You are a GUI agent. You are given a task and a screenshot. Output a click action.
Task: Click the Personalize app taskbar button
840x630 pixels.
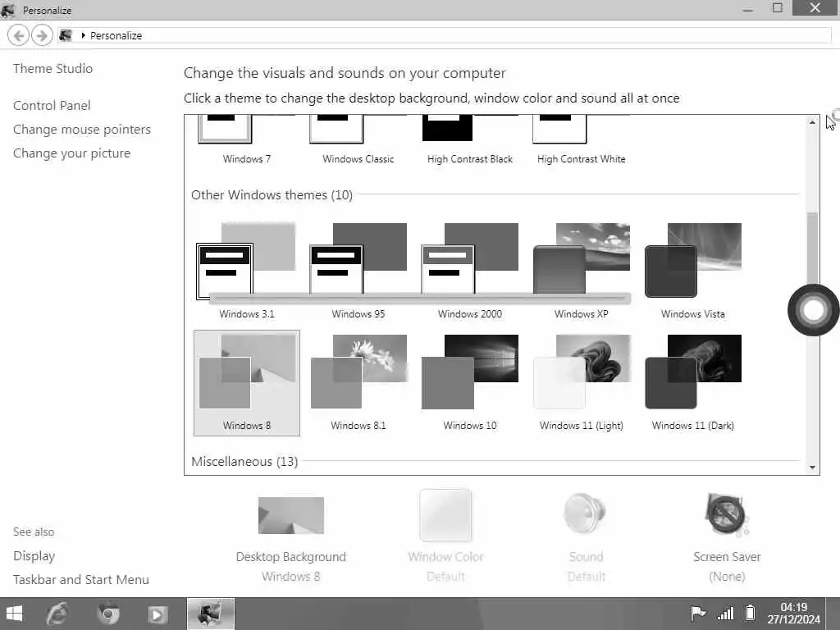click(x=211, y=614)
